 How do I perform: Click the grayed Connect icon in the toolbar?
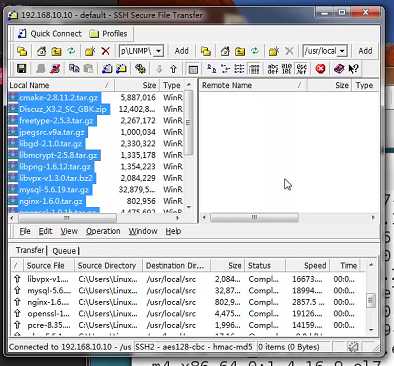pyautogui.click(x=41, y=69)
